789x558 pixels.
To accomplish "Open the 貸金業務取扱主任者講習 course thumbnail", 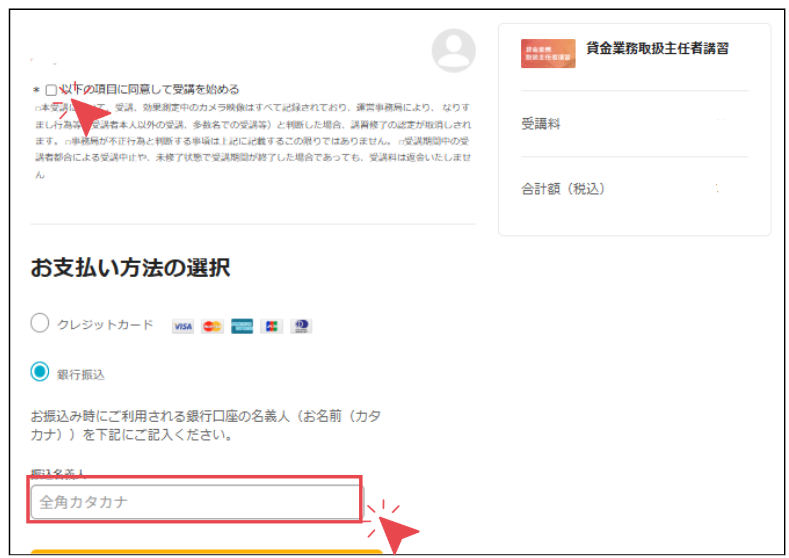I will pyautogui.click(x=548, y=53).
